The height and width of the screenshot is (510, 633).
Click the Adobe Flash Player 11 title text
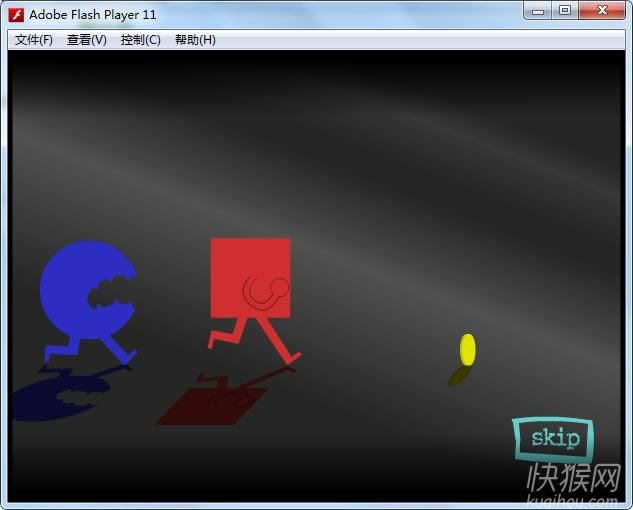pyautogui.click(x=93, y=15)
